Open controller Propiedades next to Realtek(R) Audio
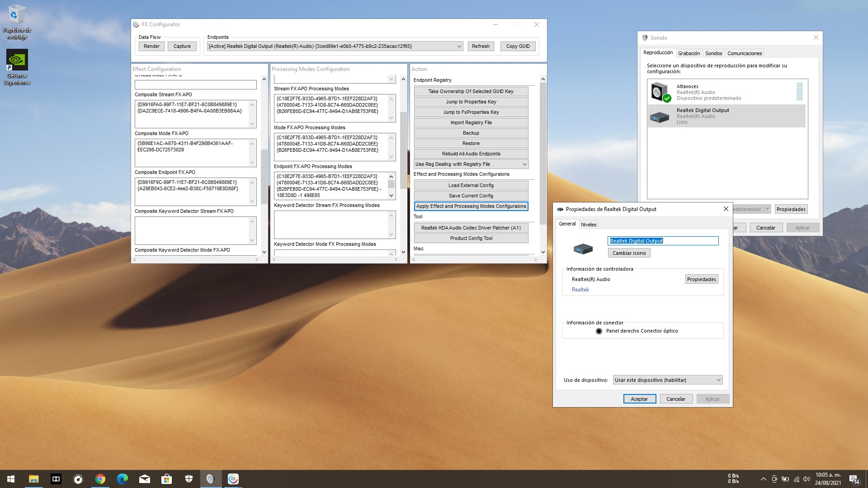Screen dimensions: 868x488 [702, 279]
